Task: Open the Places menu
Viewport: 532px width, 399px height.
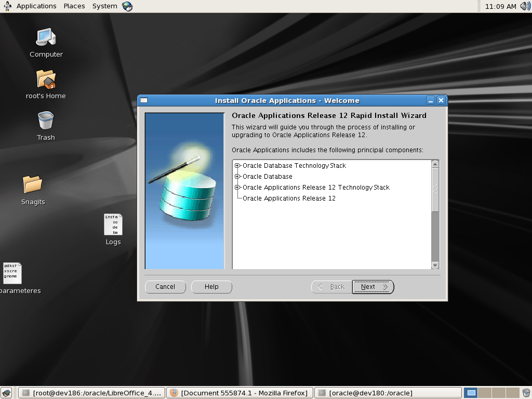Action: pyautogui.click(x=74, y=6)
